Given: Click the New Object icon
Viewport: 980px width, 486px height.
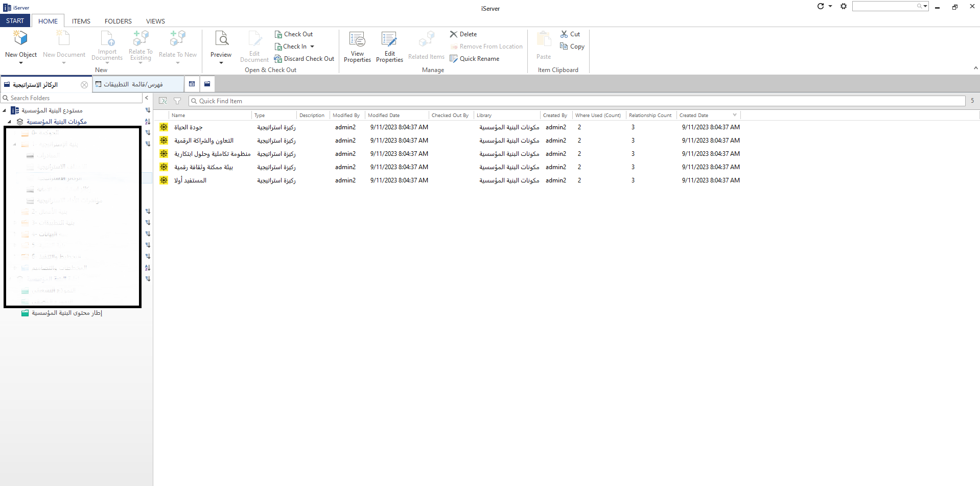Looking at the screenshot, I should coord(20,39).
